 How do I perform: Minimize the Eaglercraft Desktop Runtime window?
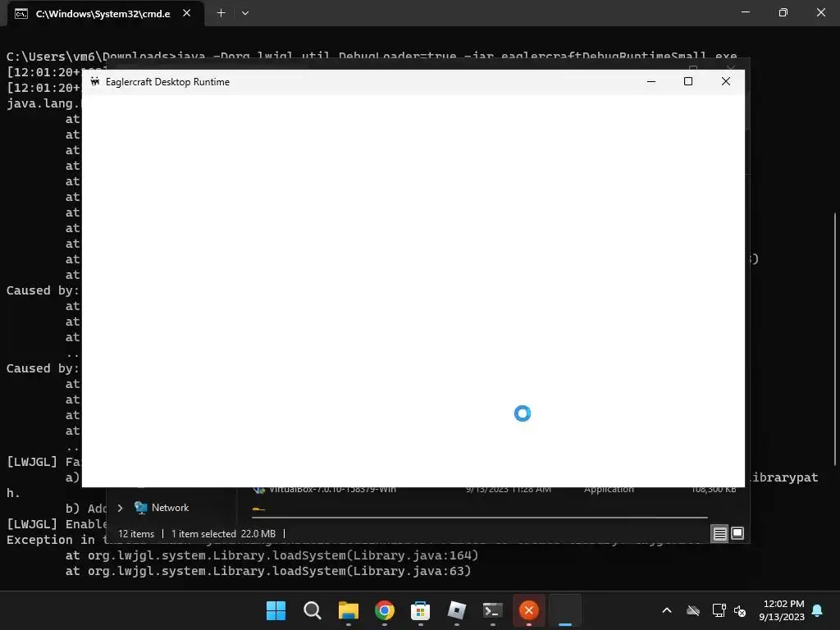(651, 81)
